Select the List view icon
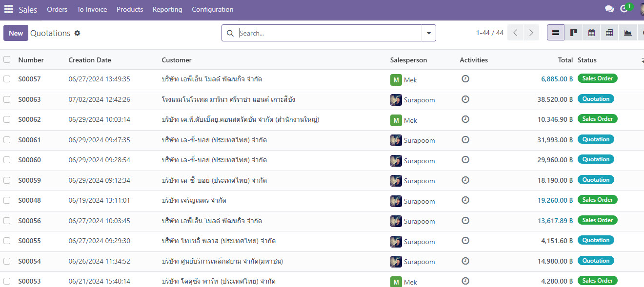644x287 pixels. point(556,33)
